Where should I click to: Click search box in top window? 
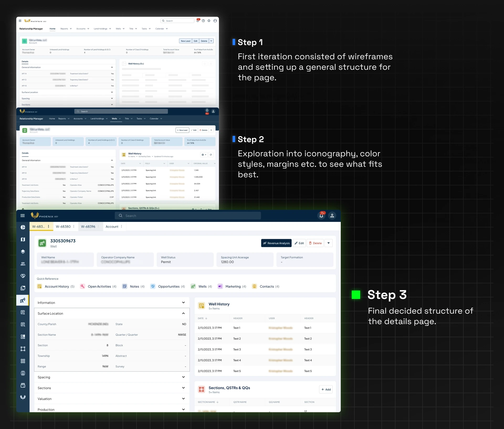click(x=177, y=21)
